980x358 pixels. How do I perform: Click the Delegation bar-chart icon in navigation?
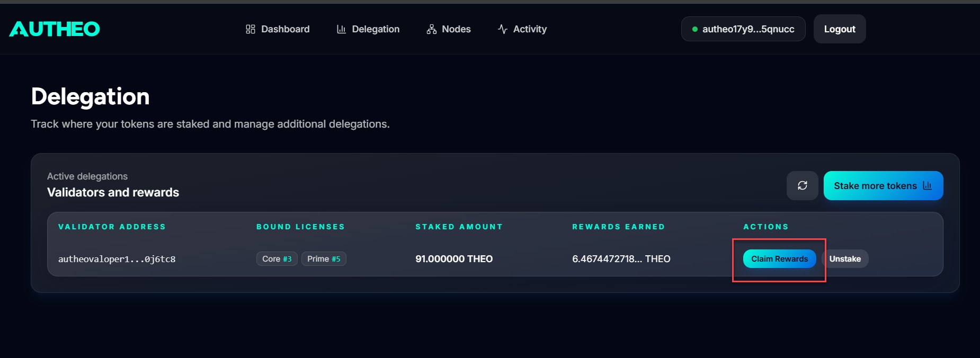[x=341, y=29]
